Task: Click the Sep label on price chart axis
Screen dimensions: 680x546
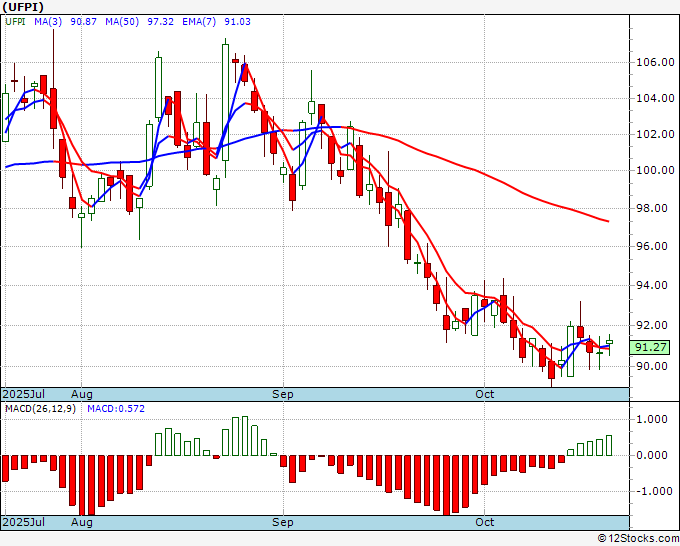Action: 283,394
